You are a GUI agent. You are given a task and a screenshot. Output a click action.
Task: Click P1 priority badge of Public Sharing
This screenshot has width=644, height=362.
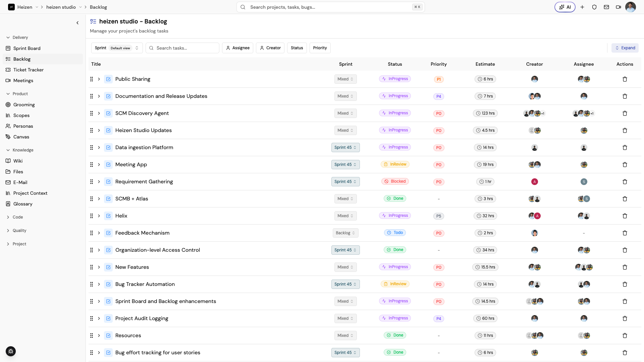tap(439, 79)
